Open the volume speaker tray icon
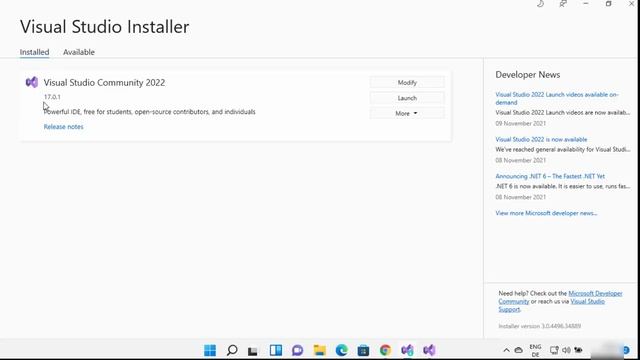The image size is (640, 360). [566, 350]
